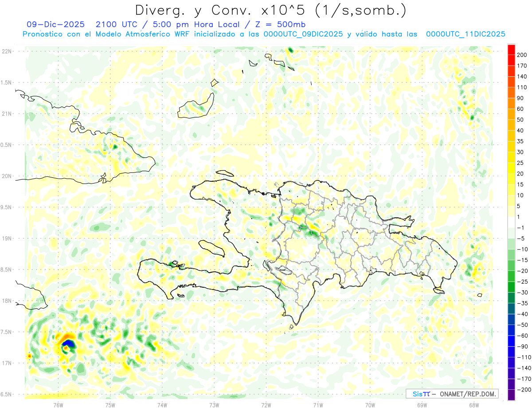The image size is (532, 411).
Task: Click the colorbar value '200' at top
Action: pos(523,55)
